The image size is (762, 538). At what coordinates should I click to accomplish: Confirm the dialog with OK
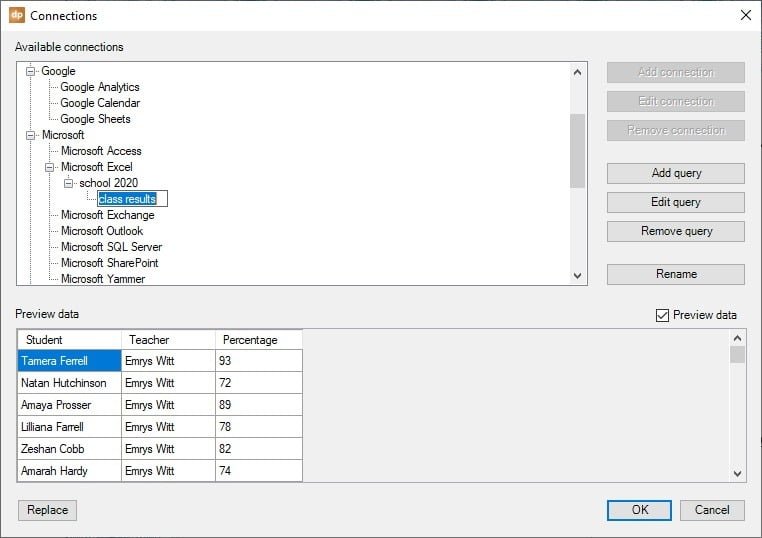(x=639, y=510)
